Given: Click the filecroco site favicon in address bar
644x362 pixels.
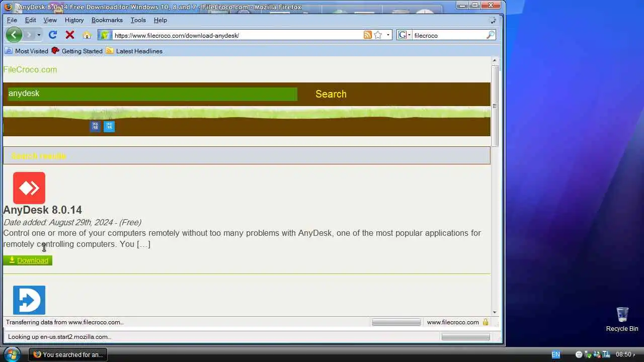Looking at the screenshot, I should click(105, 35).
